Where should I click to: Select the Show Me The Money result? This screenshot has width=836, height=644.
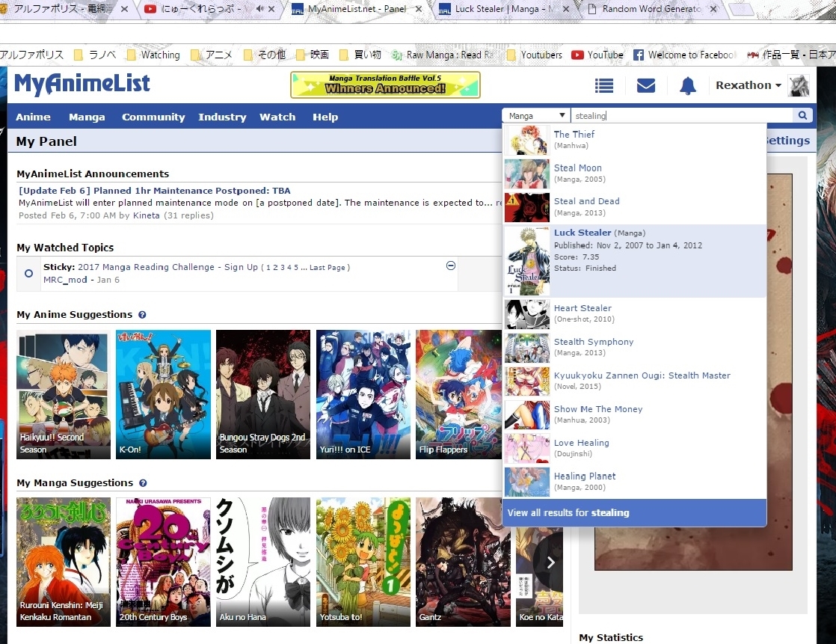tap(634, 415)
